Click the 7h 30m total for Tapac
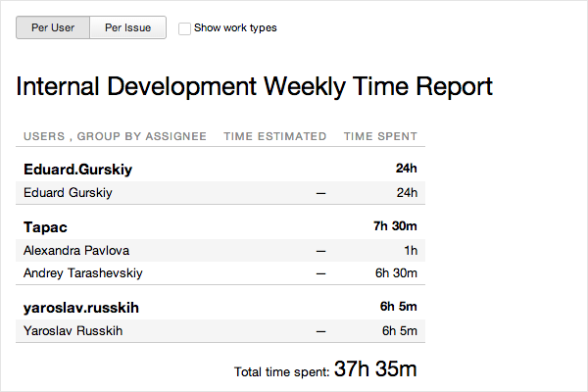588x392 pixels. (395, 225)
